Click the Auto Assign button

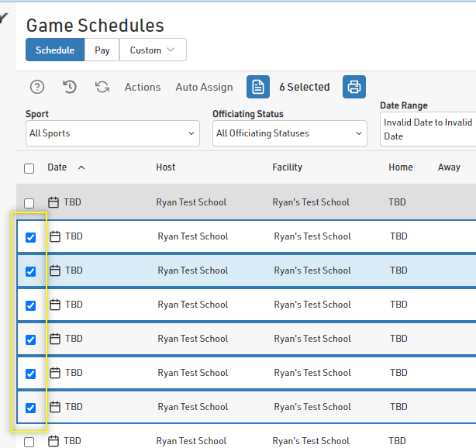click(204, 88)
